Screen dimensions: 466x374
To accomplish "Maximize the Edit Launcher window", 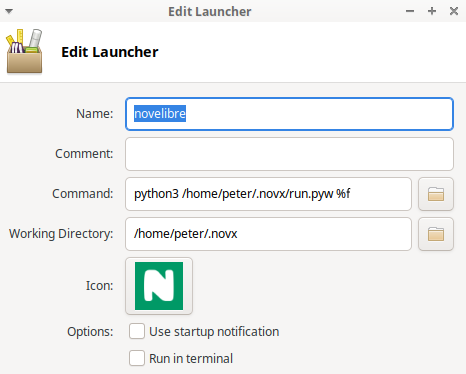I will (x=432, y=11).
